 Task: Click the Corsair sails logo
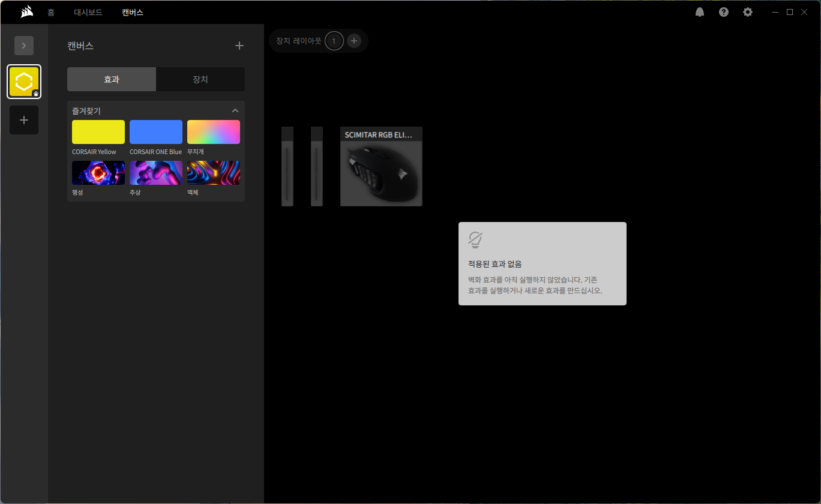point(26,12)
